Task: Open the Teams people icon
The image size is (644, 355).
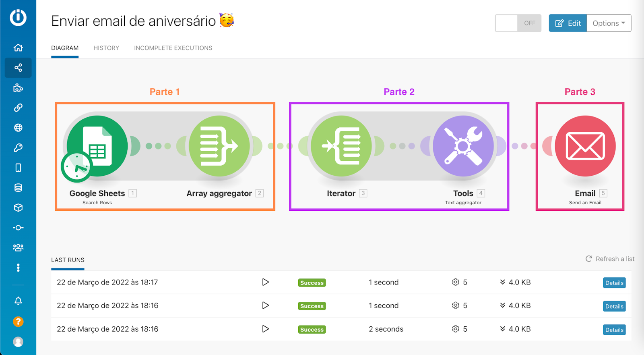Action: [x=18, y=247]
